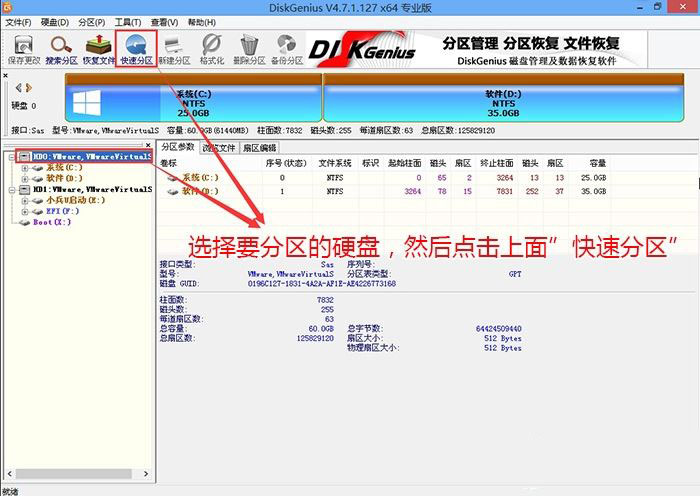The width and height of the screenshot is (700, 496).
Task: Click the 新建分区 (New Partition) icon
Action: pyautogui.click(x=174, y=48)
